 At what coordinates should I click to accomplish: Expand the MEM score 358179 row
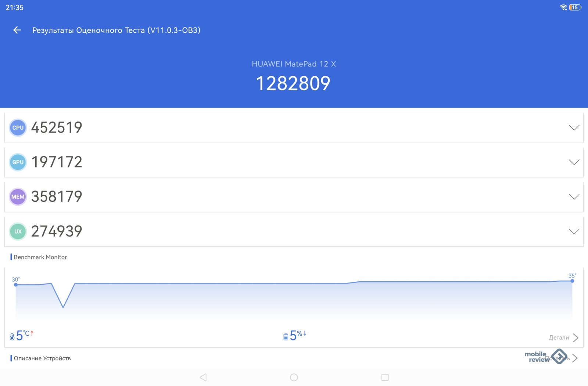click(574, 197)
